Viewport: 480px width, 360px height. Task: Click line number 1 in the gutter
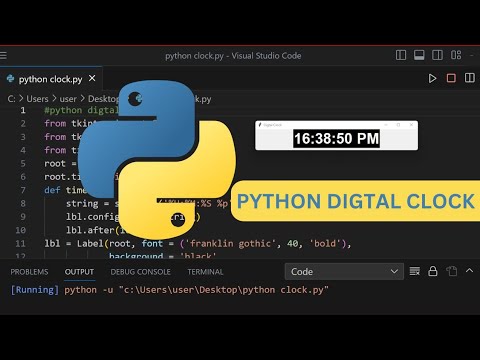(x=23, y=110)
